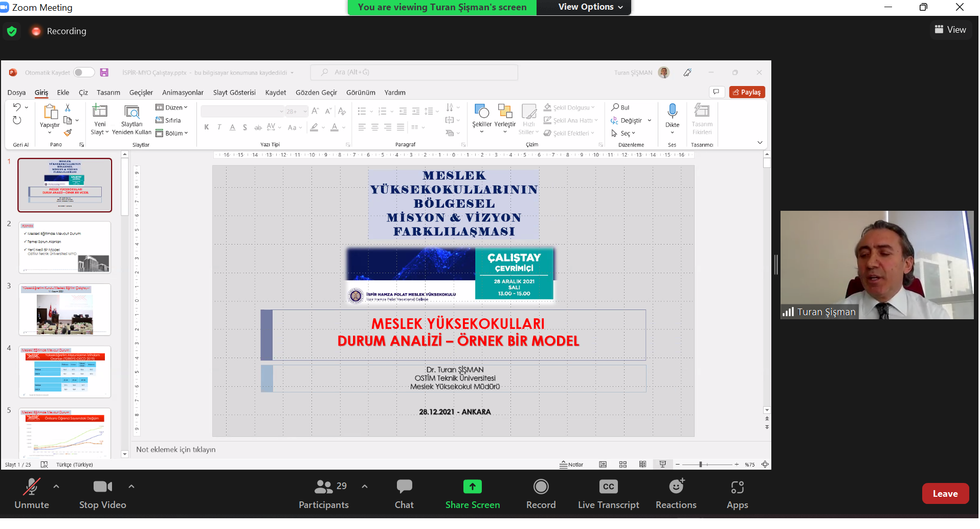This screenshot has height=529, width=980.
Task: Open audio settings arrow next to Unmute
Action: [x=56, y=487]
